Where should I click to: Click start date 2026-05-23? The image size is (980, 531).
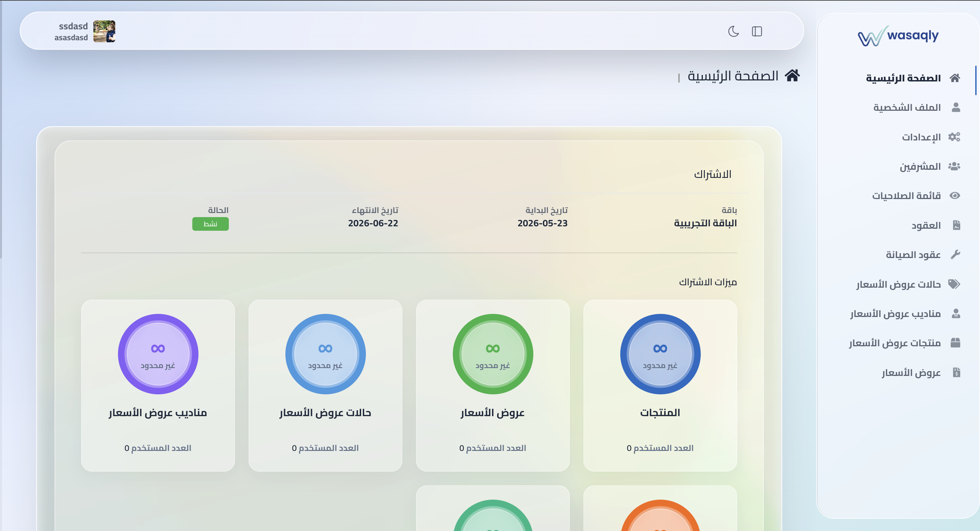[543, 223]
